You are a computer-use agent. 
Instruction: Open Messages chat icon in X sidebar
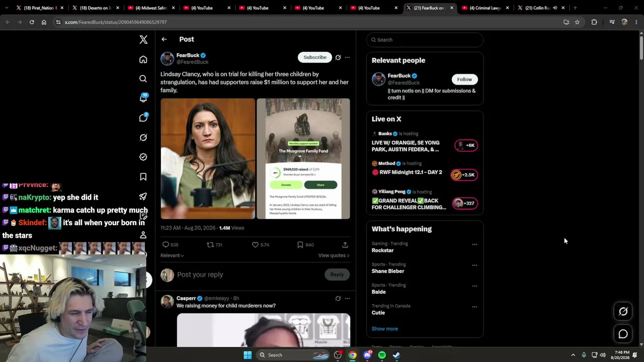[143, 118]
